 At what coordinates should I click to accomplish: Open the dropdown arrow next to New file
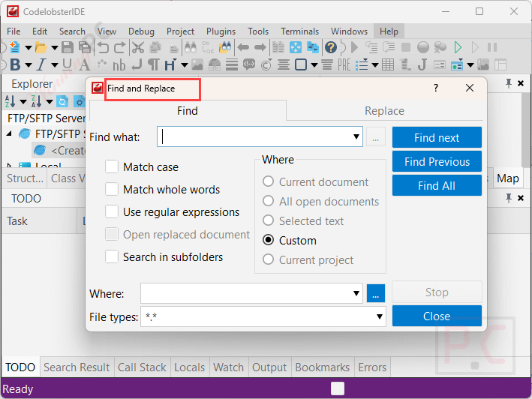coord(29,47)
